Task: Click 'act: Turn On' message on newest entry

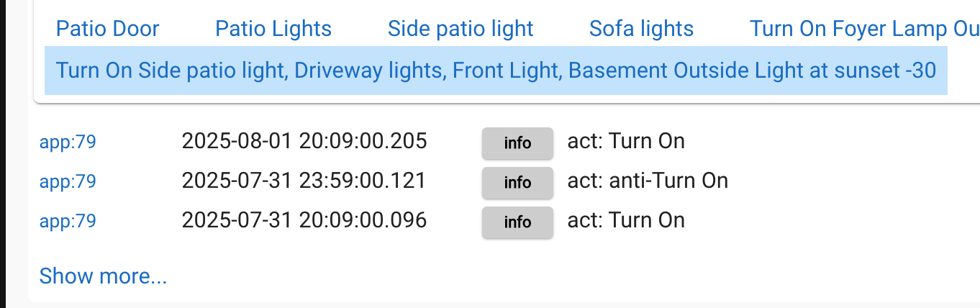Action: (x=626, y=141)
